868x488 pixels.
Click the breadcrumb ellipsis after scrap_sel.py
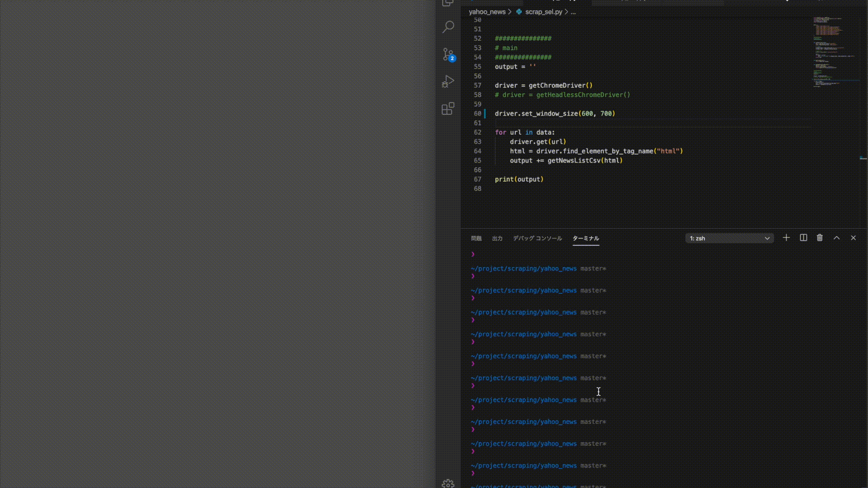point(573,12)
